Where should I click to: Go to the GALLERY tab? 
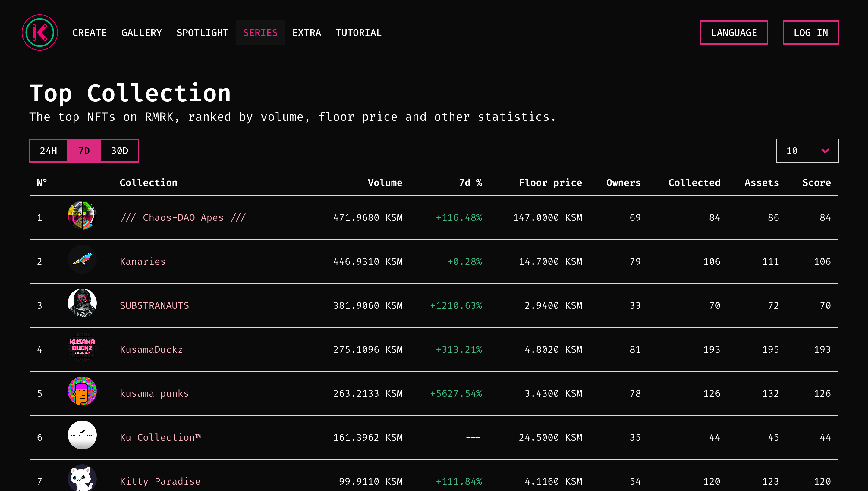tap(141, 33)
